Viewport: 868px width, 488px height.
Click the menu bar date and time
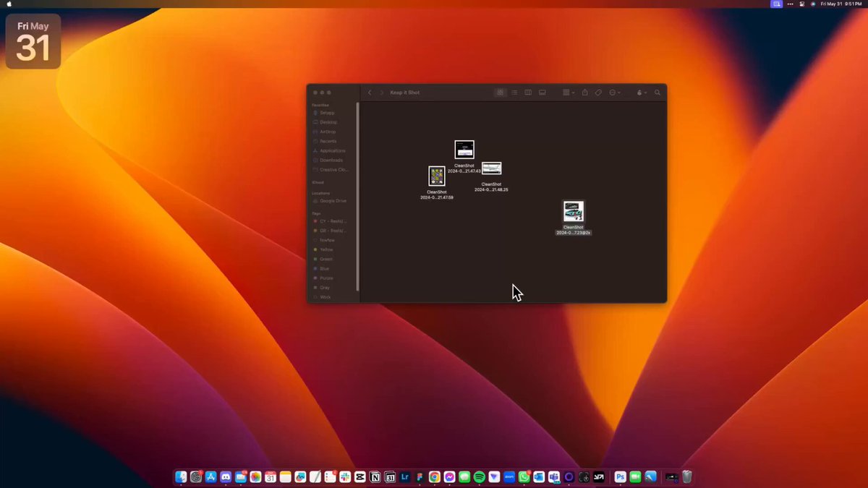tap(841, 4)
